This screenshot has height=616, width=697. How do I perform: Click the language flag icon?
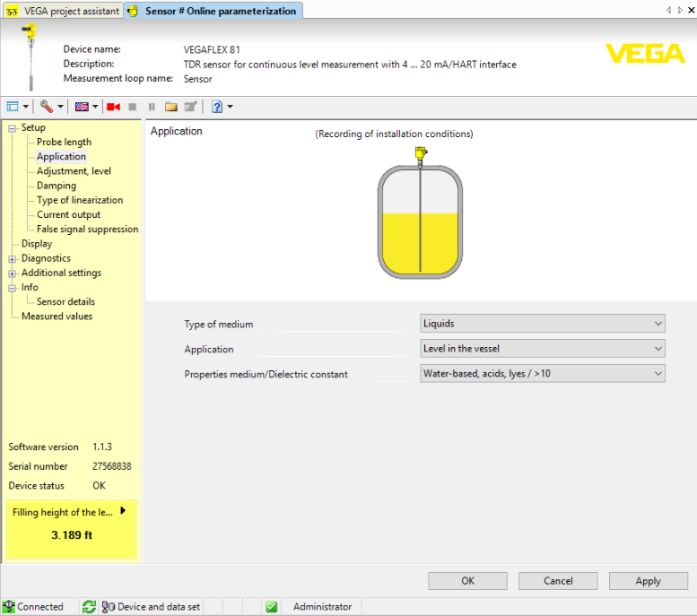tap(82, 107)
